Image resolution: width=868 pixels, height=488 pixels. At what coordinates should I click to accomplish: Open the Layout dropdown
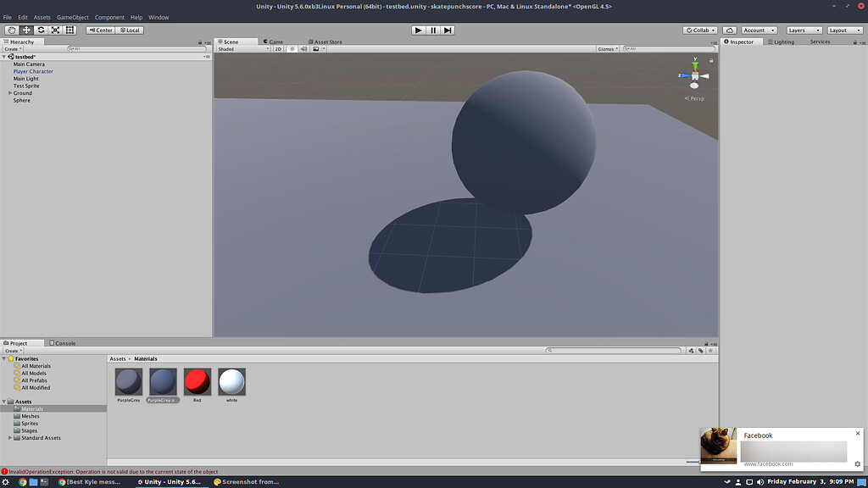844,30
